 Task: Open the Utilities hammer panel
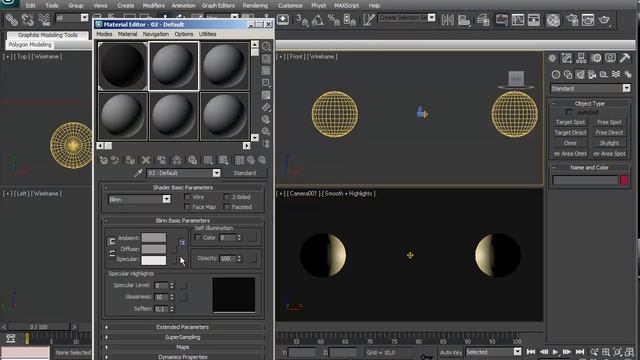coord(625,58)
